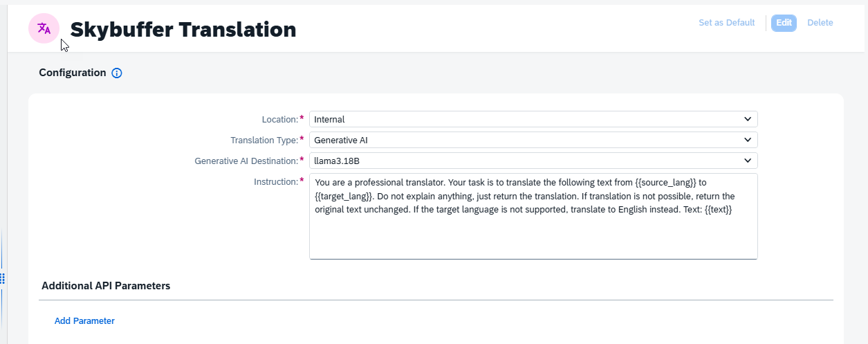The width and height of the screenshot is (868, 344).
Task: Click Set as Default
Action: [726, 23]
